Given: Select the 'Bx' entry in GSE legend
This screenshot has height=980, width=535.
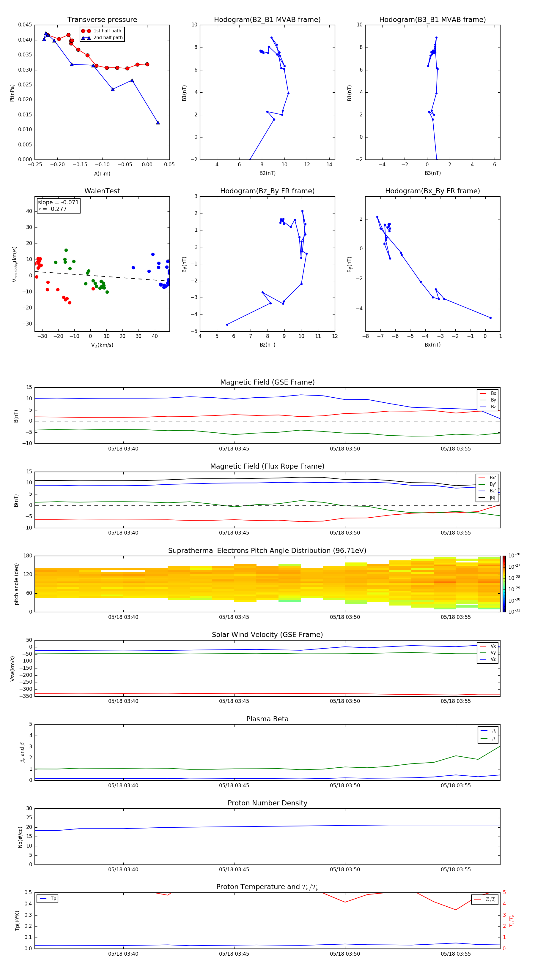Looking at the screenshot, I should click(x=488, y=393).
